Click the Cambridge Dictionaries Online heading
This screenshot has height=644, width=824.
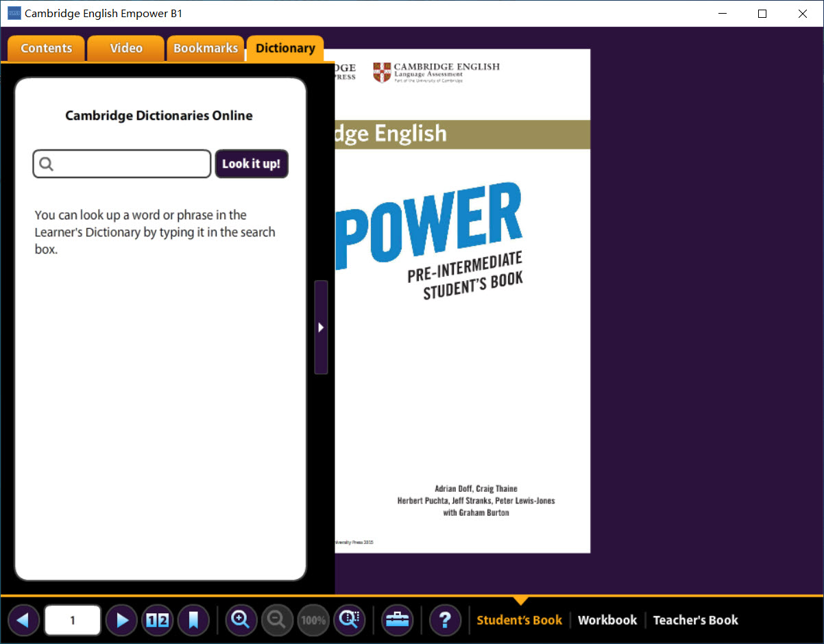coord(159,116)
